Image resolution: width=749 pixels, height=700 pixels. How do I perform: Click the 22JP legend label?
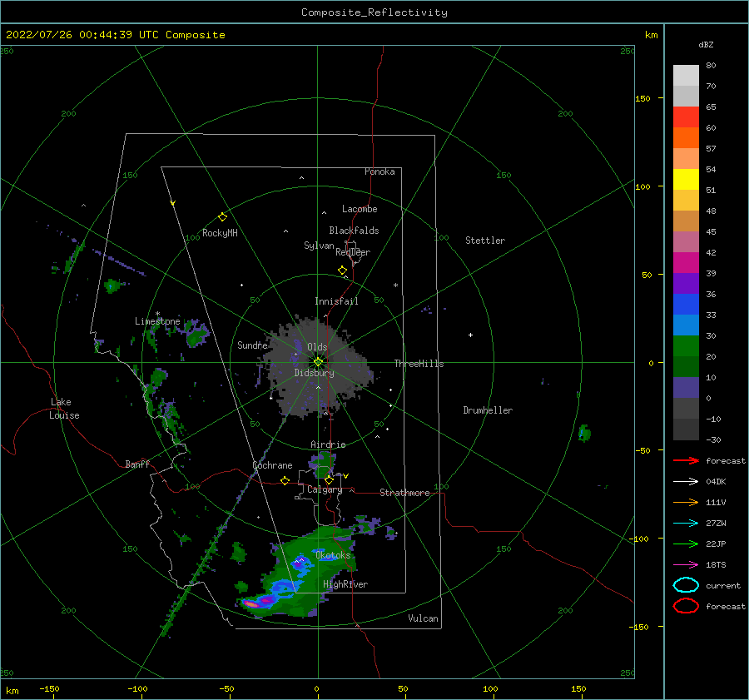[x=716, y=544]
